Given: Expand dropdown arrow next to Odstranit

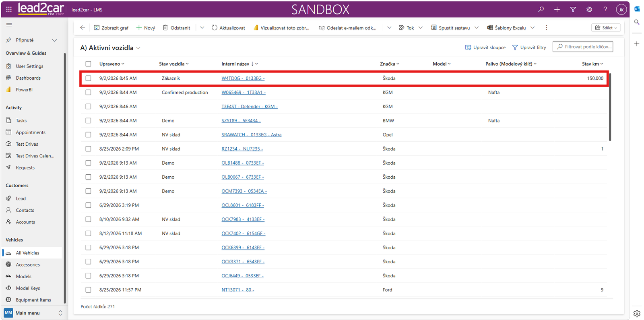Looking at the screenshot, I should tap(202, 28).
